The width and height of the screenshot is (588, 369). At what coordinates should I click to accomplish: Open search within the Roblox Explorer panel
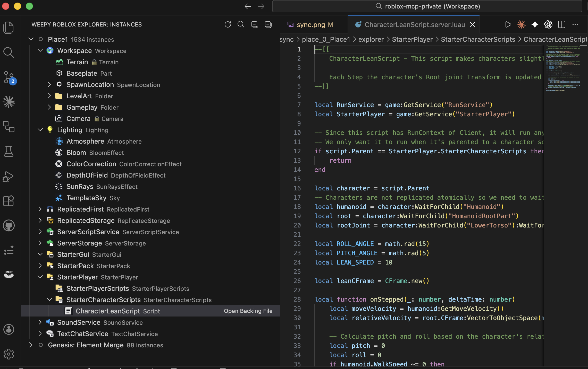(x=241, y=24)
